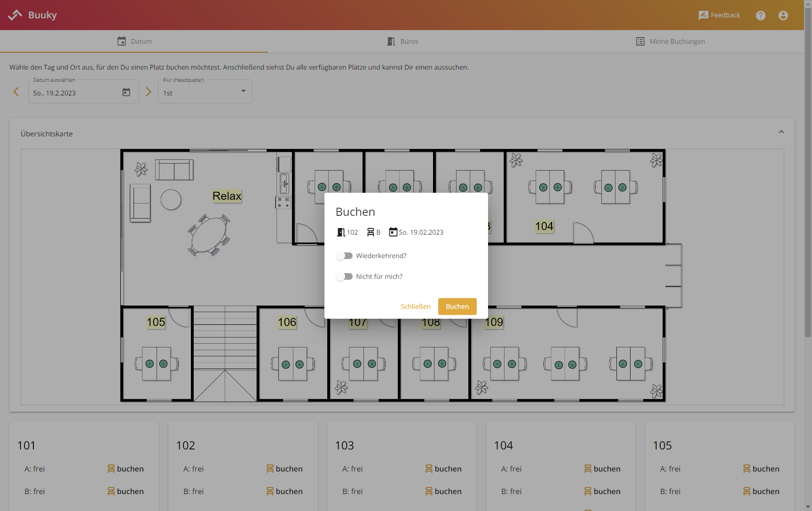Select seat A in room 109 on map
Viewport: 812px width, 511px height.
pos(497,364)
